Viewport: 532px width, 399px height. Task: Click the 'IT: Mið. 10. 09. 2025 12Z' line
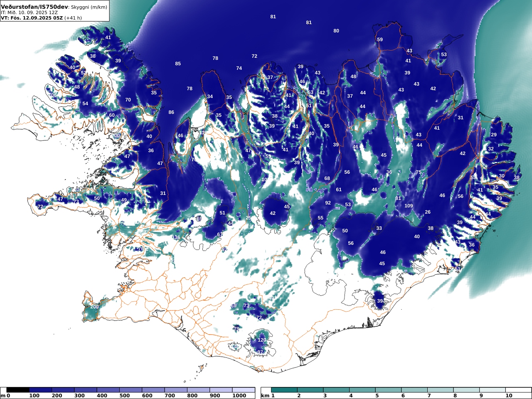coord(30,12)
